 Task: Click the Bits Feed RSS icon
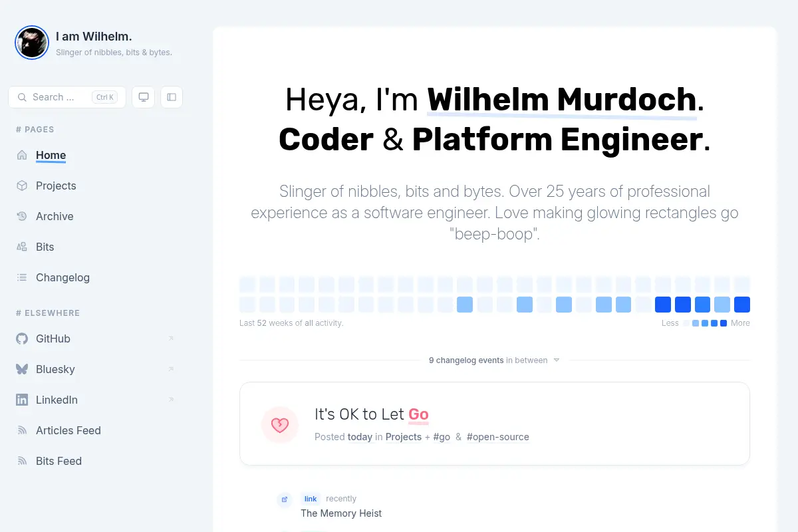click(x=22, y=461)
